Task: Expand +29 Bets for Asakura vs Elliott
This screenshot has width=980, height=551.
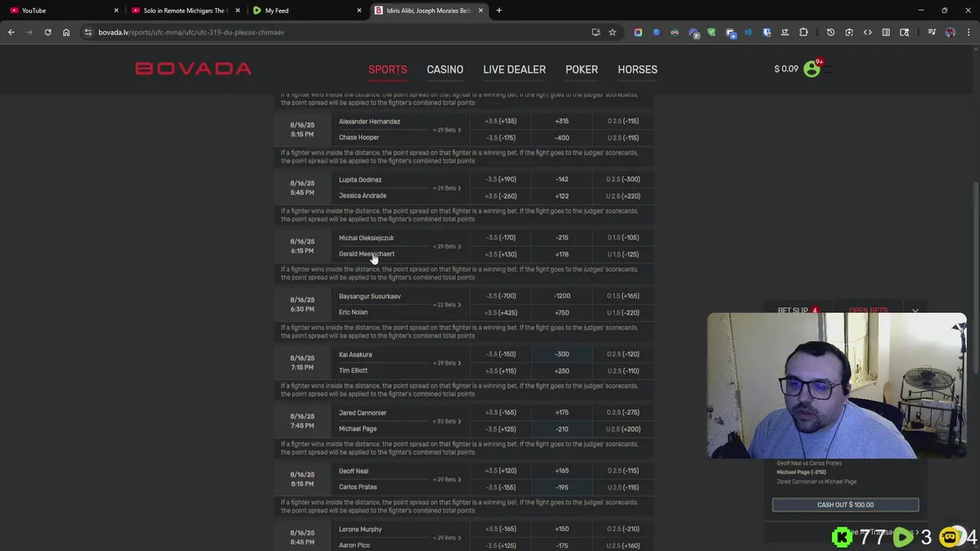Action: pyautogui.click(x=447, y=363)
